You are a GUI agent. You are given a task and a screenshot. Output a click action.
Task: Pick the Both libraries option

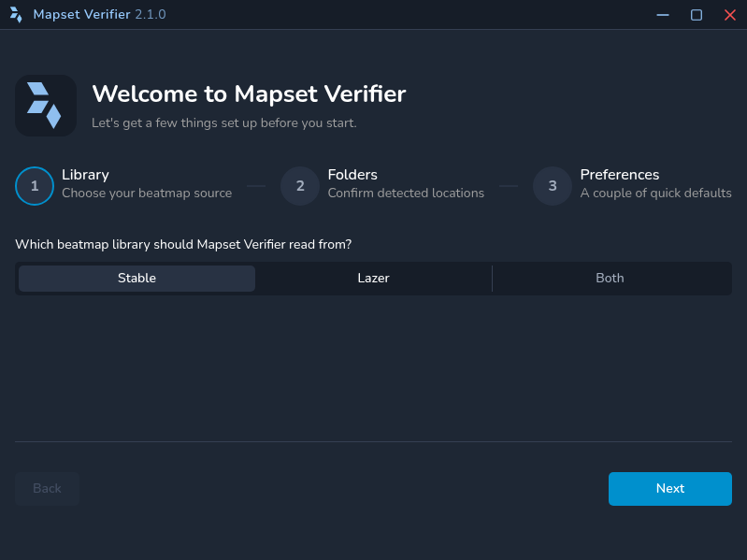pyautogui.click(x=610, y=278)
